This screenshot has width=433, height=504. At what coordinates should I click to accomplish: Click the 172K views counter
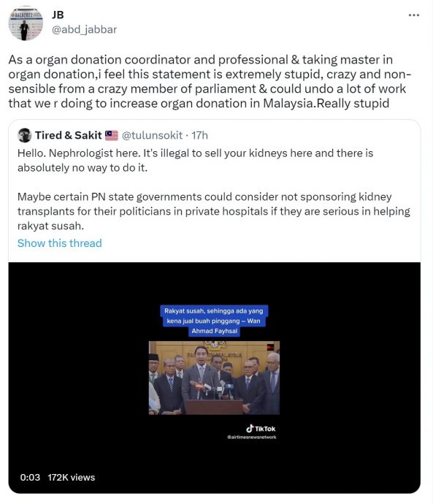[72, 477]
